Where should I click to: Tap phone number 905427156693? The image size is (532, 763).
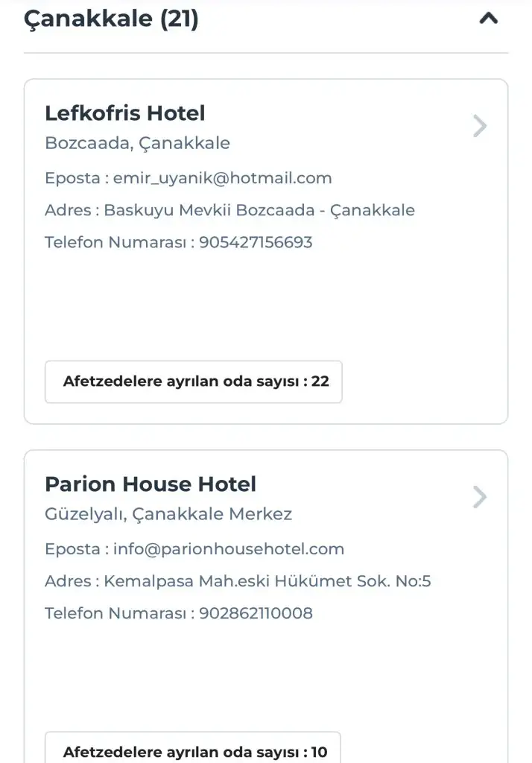click(256, 242)
